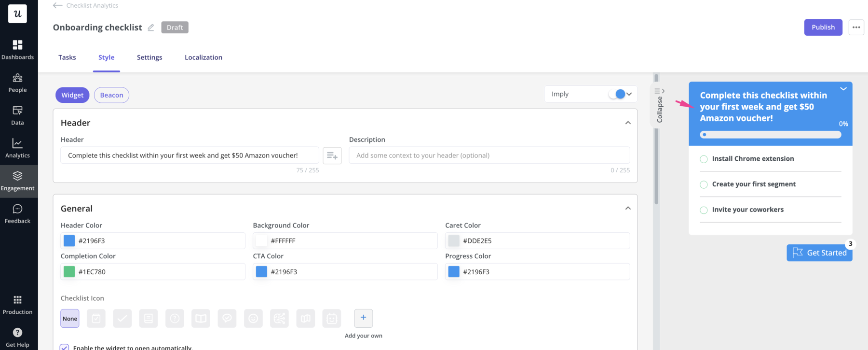Screen dimensions: 868x350
Task: Switch to Beacon style view
Action: [111, 95]
